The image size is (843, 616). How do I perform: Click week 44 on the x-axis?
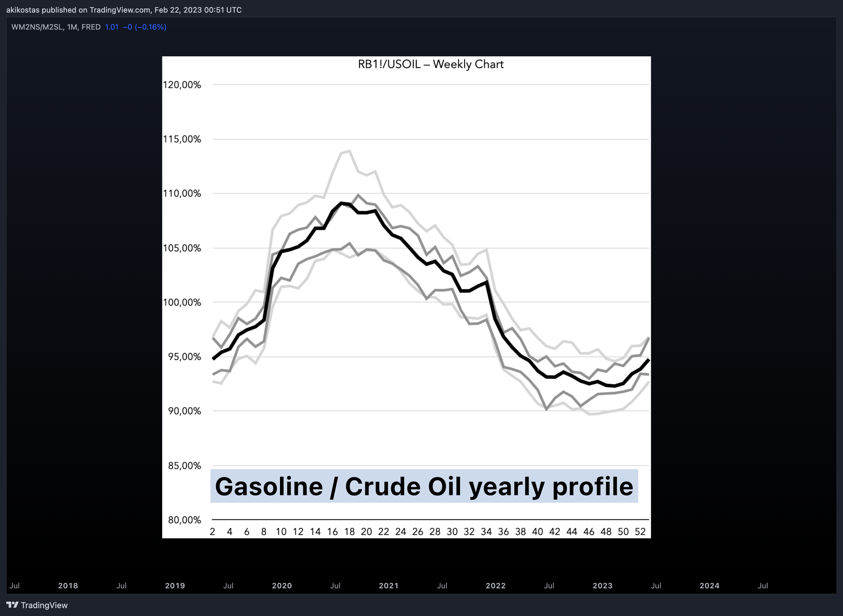tap(572, 532)
